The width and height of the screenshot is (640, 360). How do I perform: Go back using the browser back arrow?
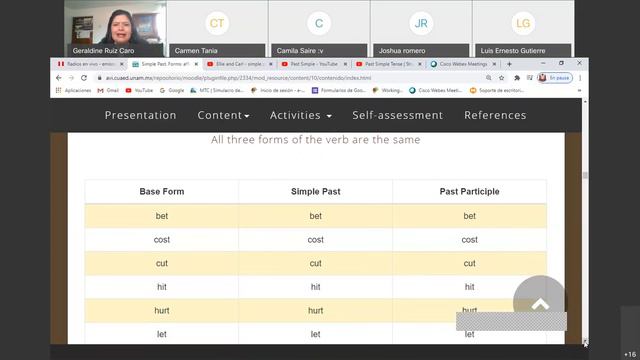click(x=58, y=78)
